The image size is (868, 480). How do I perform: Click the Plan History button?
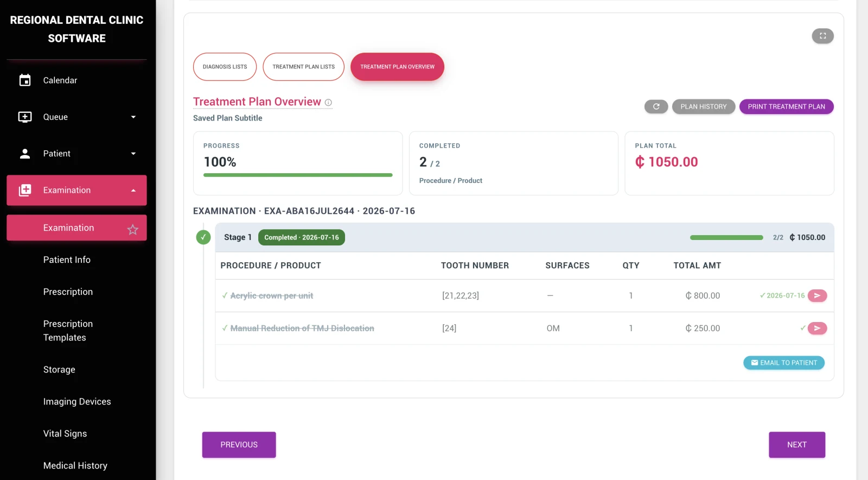[x=704, y=106]
